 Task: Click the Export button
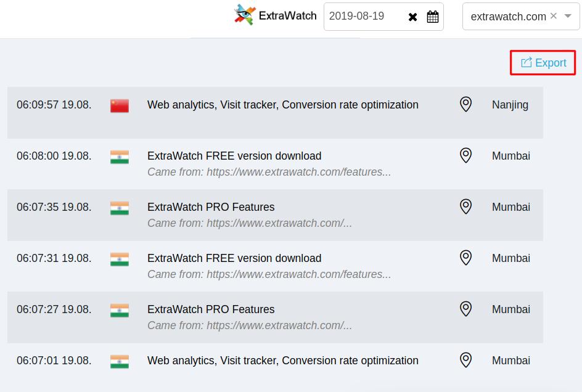[543, 63]
